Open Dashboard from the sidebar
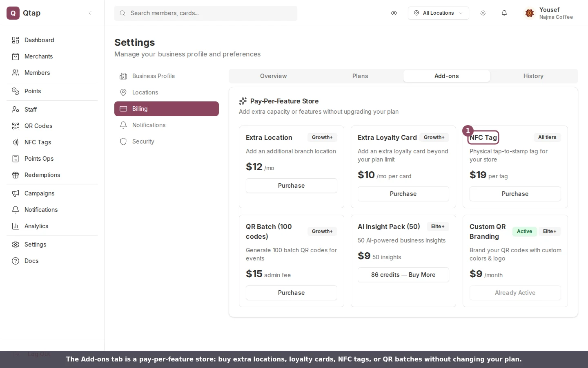 tap(52, 40)
